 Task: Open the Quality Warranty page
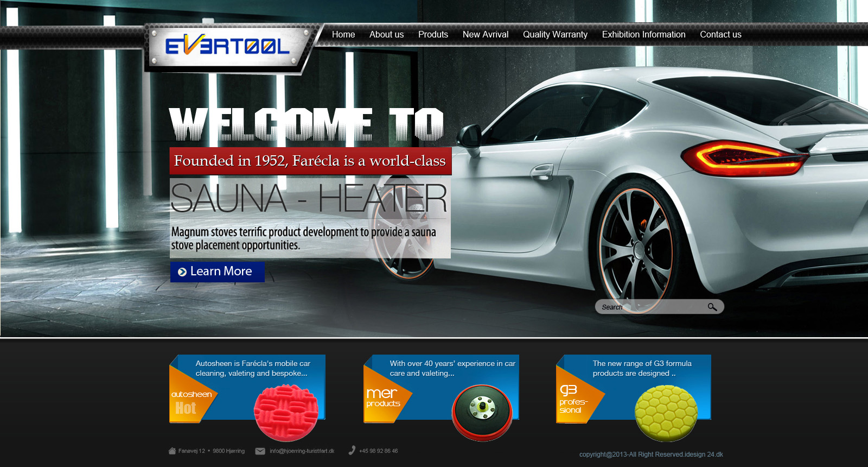pyautogui.click(x=555, y=34)
